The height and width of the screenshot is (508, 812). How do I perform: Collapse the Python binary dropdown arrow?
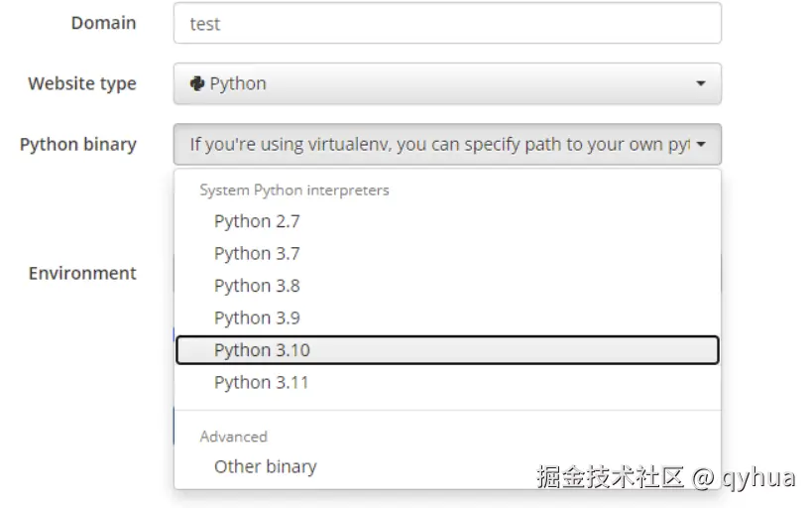pyautogui.click(x=701, y=145)
